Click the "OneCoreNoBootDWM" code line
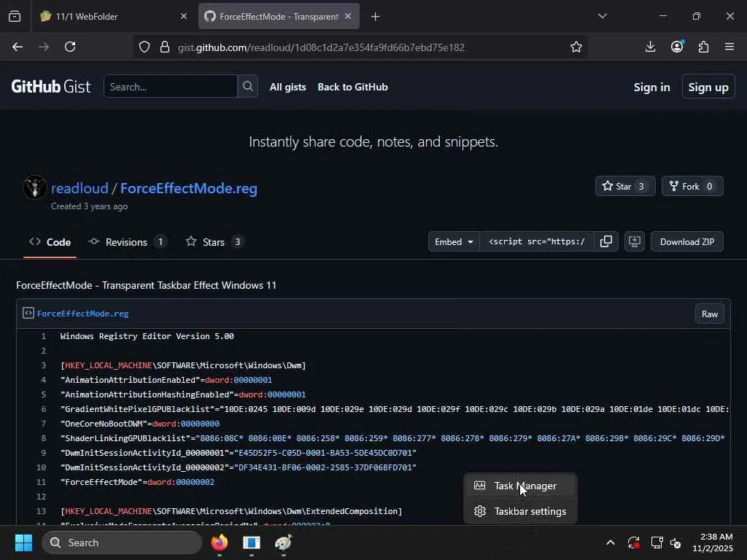Screen dimensions: 747x560 click(x=139, y=424)
